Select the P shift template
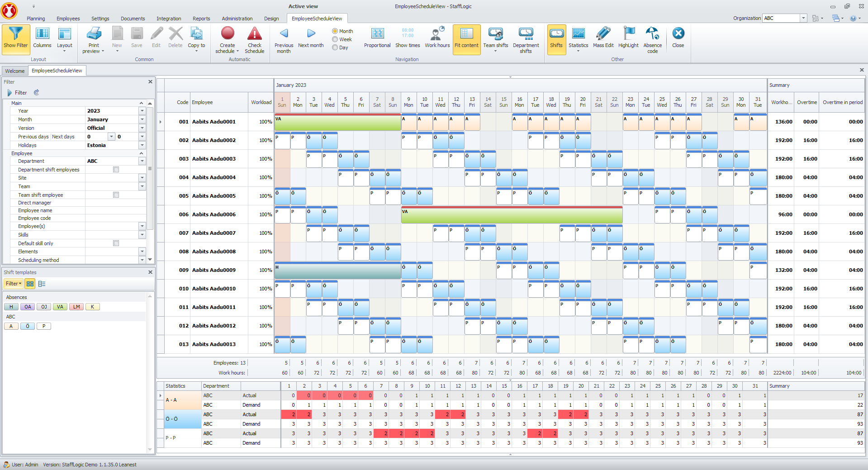This screenshot has height=470, width=868. pos(44,326)
